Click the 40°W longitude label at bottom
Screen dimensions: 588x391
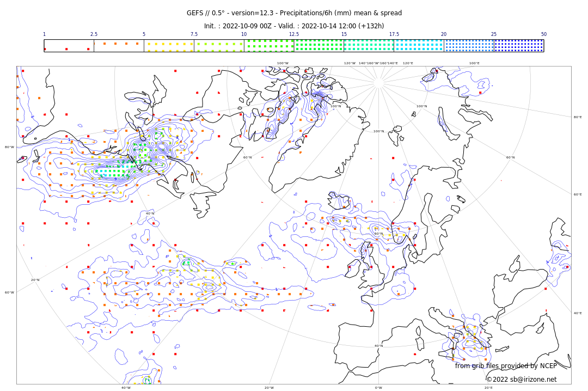126,388
